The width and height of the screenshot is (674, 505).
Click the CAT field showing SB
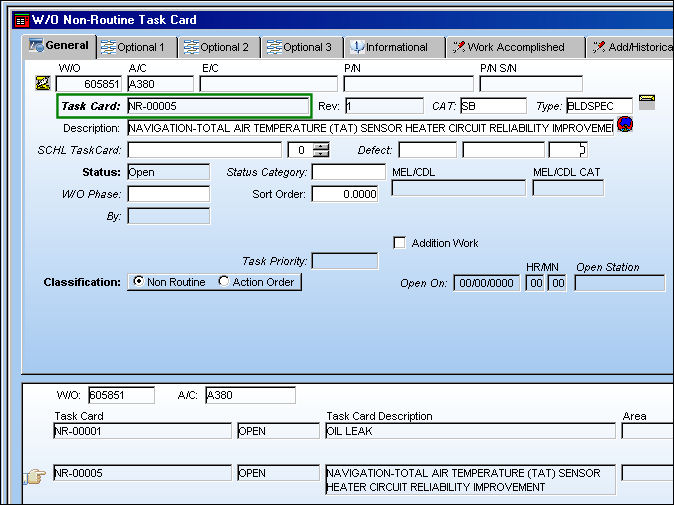coord(493,106)
